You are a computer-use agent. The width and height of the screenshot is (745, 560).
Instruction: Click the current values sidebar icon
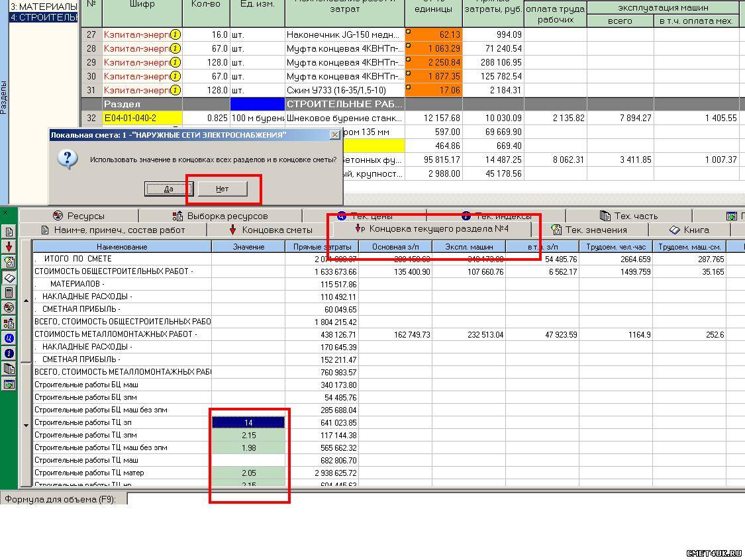[9, 261]
